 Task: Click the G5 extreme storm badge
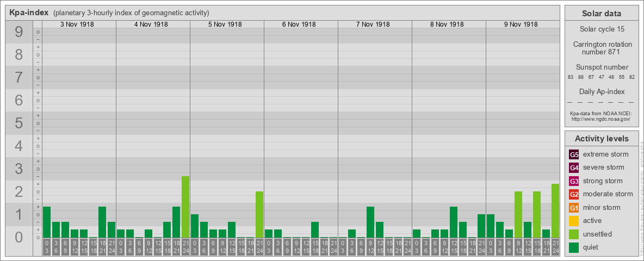click(574, 154)
